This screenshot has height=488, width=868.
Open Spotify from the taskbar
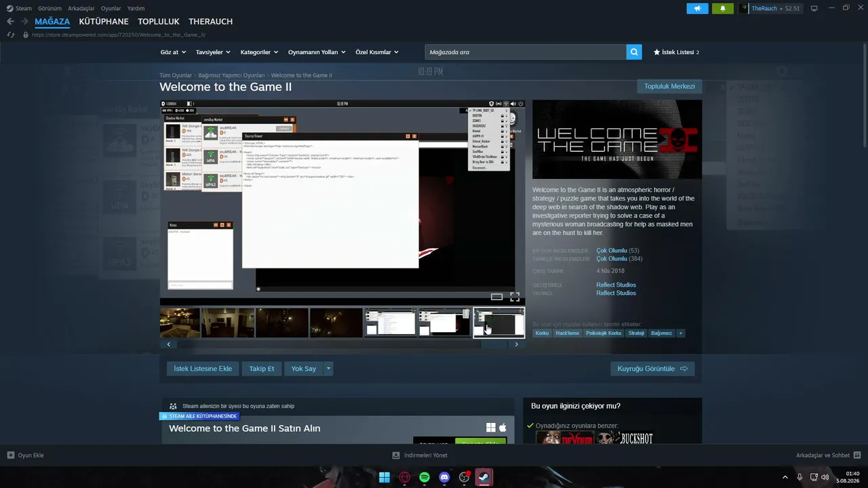pos(425,477)
